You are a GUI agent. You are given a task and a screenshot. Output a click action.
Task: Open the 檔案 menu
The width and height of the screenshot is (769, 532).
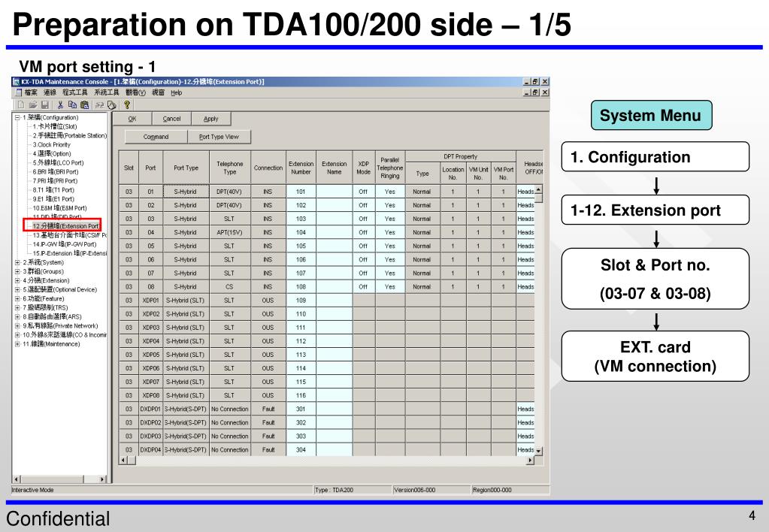pyautogui.click(x=31, y=92)
